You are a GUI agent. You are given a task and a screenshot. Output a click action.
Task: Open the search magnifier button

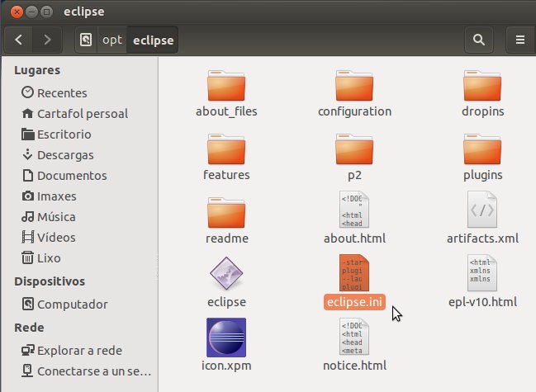tap(478, 40)
